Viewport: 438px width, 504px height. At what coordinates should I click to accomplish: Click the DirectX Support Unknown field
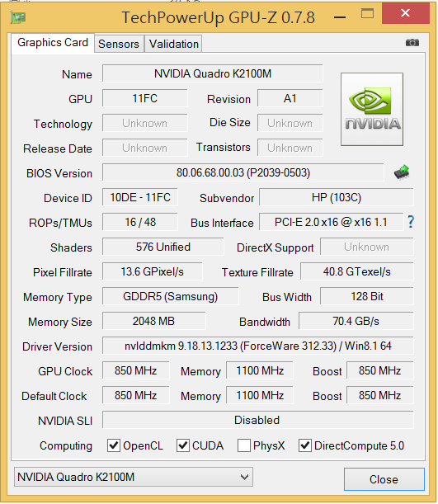click(367, 247)
